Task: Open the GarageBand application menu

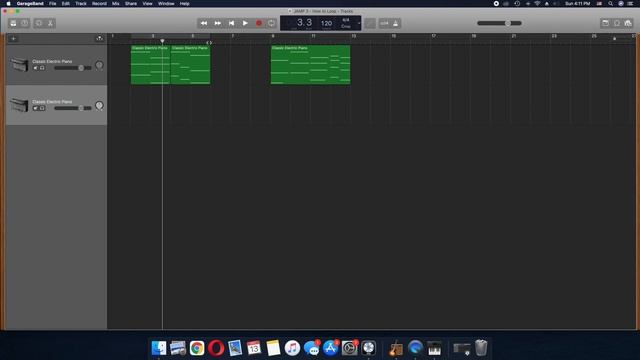Action: click(x=30, y=3)
